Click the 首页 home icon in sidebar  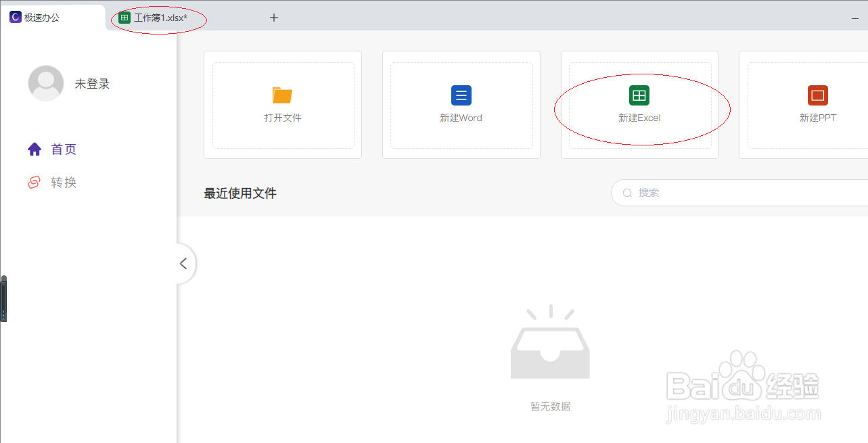point(35,149)
